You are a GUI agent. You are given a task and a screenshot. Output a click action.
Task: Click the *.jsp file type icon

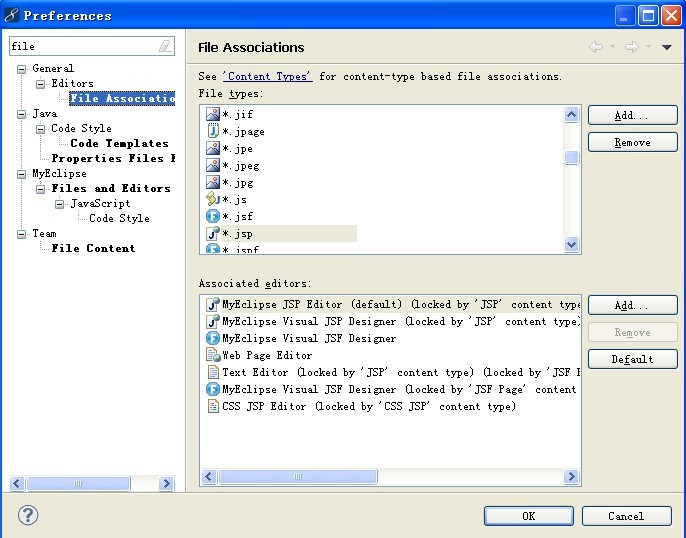tap(213, 233)
